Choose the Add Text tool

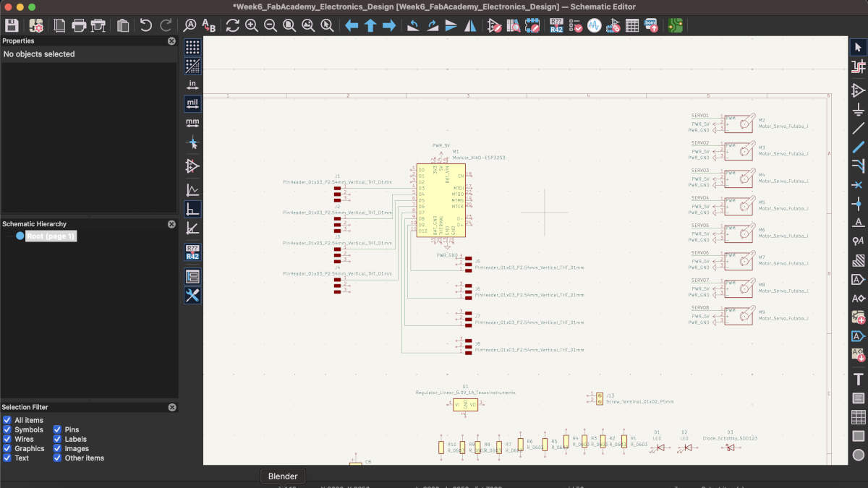tap(859, 380)
